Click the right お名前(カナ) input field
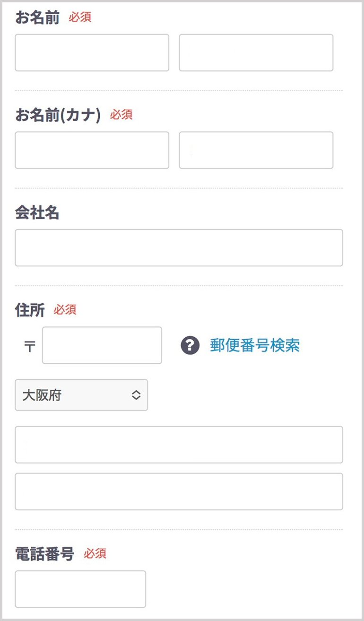The image size is (364, 621). click(256, 150)
